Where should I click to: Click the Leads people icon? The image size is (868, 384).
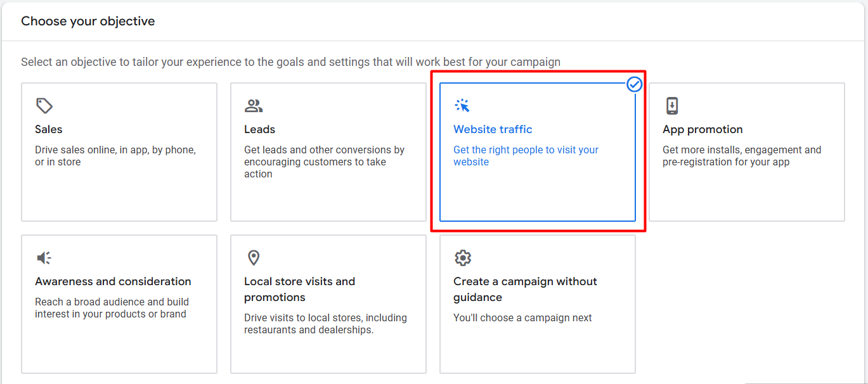pyautogui.click(x=254, y=105)
